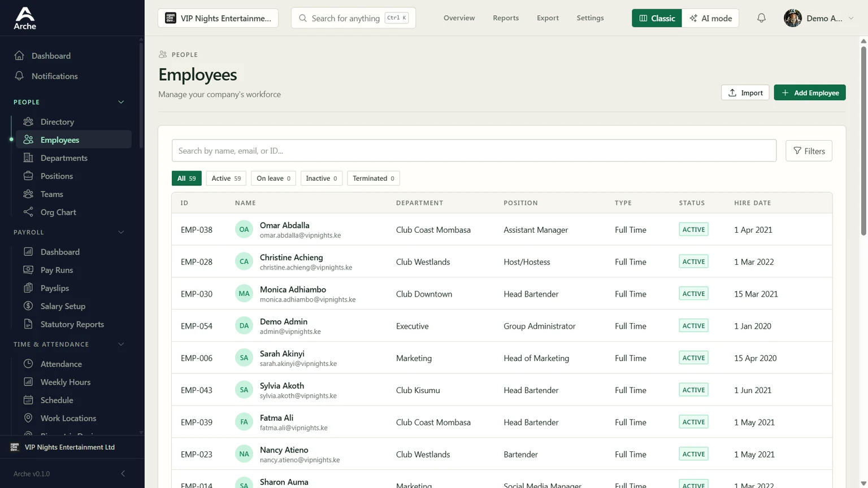The width and height of the screenshot is (868, 488).
Task: Click the employee search by name field
Action: (x=474, y=151)
